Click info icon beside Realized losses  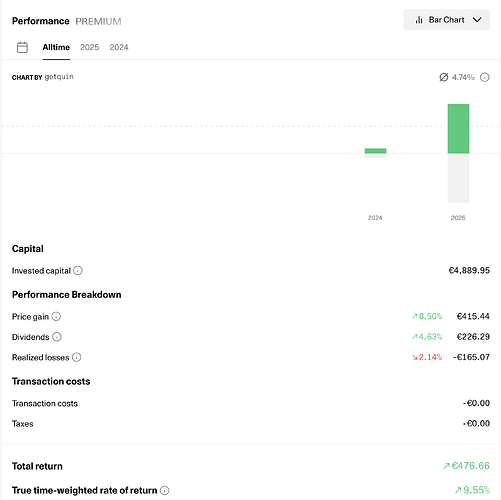77,357
